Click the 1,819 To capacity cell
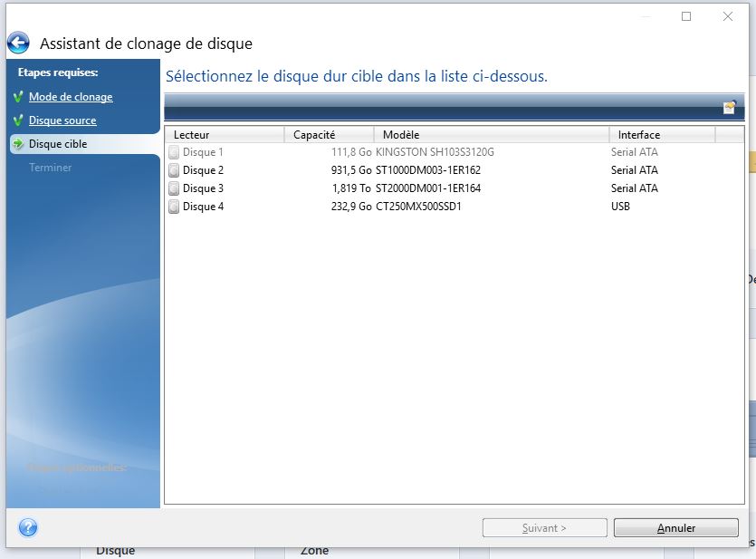The height and width of the screenshot is (559, 756). point(351,188)
